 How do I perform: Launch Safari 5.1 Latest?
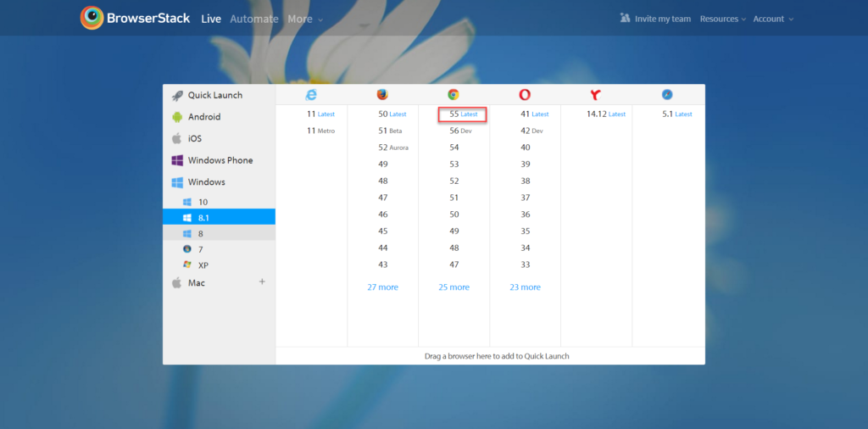[677, 114]
